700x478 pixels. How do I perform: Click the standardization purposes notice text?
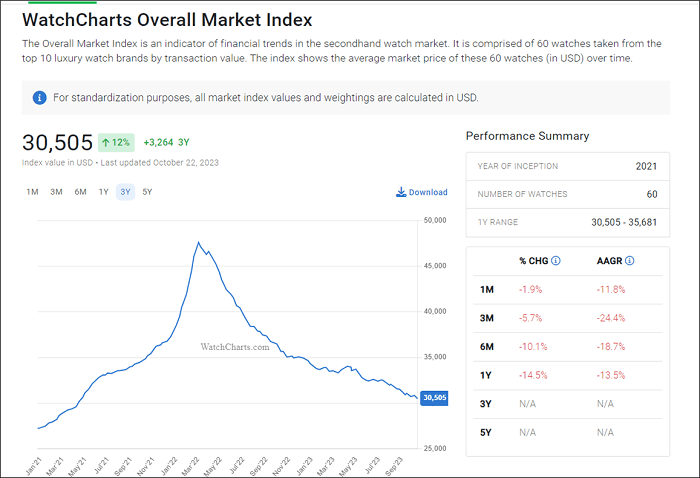coord(266,97)
